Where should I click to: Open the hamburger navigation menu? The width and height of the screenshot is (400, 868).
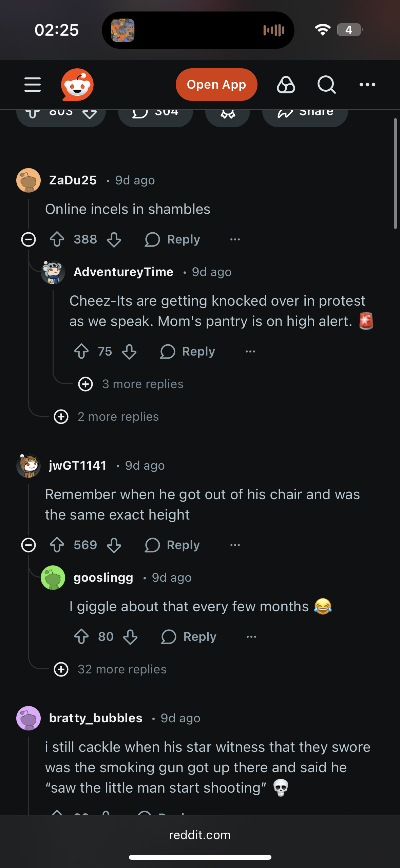pyautogui.click(x=33, y=85)
